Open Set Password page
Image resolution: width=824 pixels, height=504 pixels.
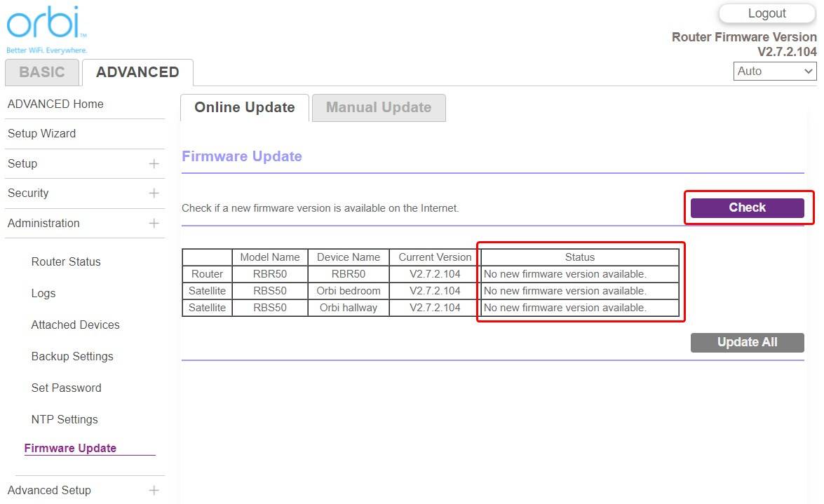(x=66, y=388)
